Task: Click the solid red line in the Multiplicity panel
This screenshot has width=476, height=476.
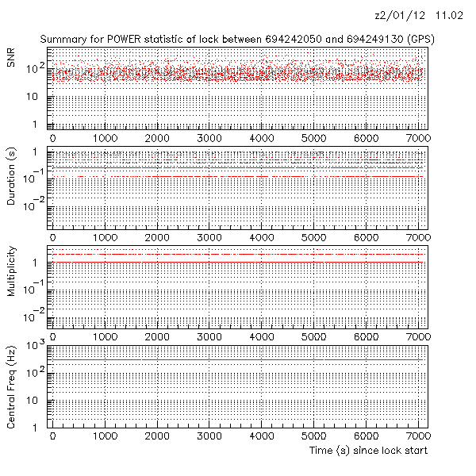Action: point(238,262)
